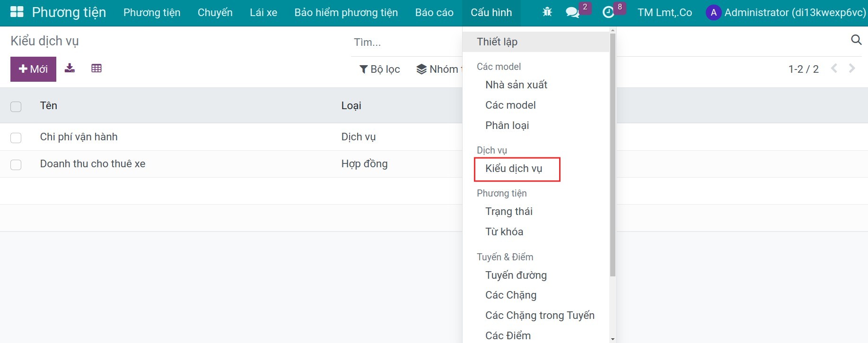This screenshot has height=343, width=868.
Task: Click the Administrator avatar icon
Action: click(713, 12)
